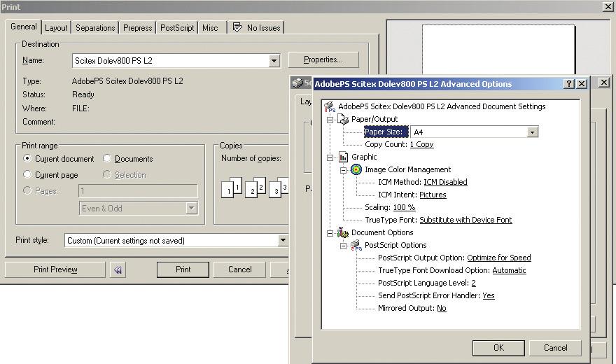Click the TrueType Download Automatic value
The height and width of the screenshot is (364, 616).
[x=509, y=270]
